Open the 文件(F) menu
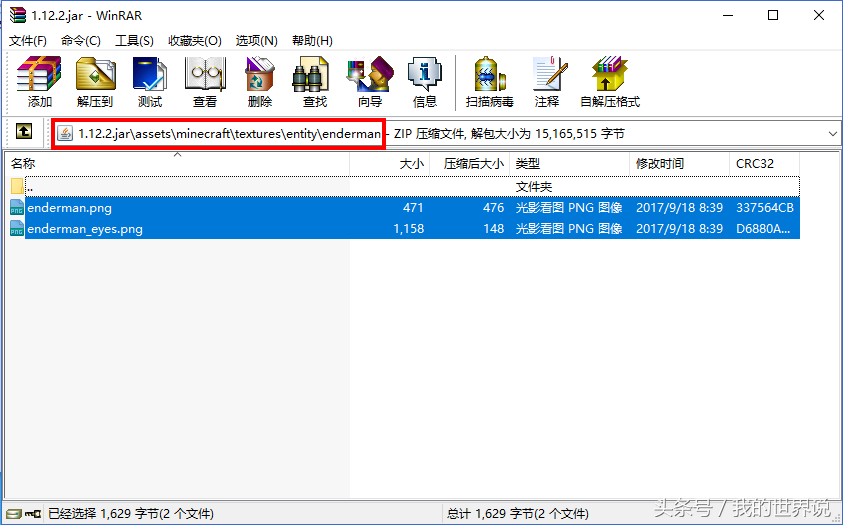Screen dimensions: 843x525 28,40
